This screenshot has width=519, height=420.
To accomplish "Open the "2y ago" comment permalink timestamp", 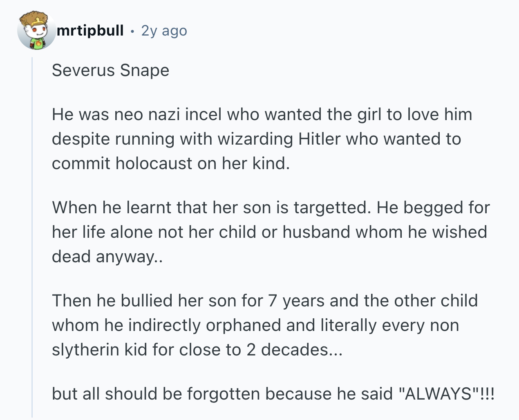I will pyautogui.click(x=164, y=31).
